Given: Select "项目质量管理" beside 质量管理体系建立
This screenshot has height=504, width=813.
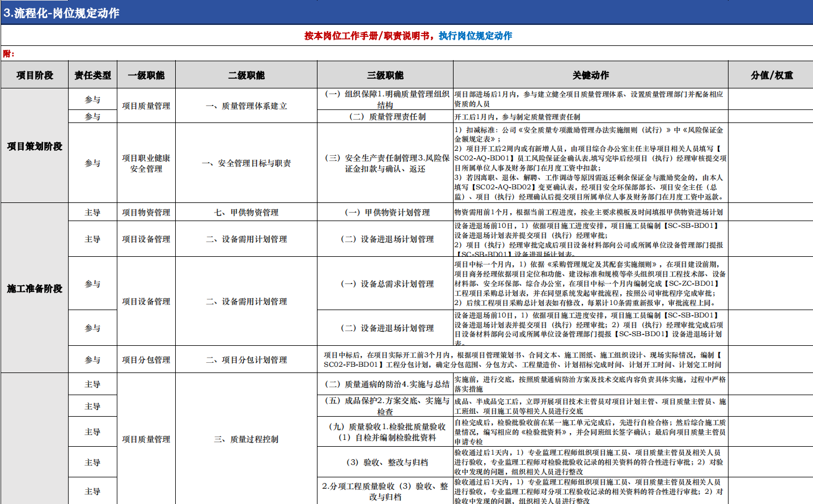Looking at the screenshot, I should click(x=146, y=106).
